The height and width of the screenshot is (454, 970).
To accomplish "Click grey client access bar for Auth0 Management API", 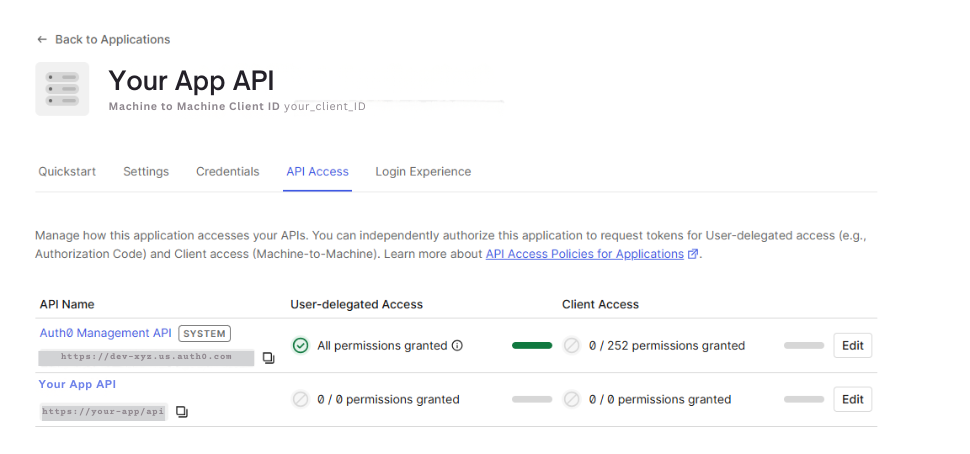I will click(804, 345).
